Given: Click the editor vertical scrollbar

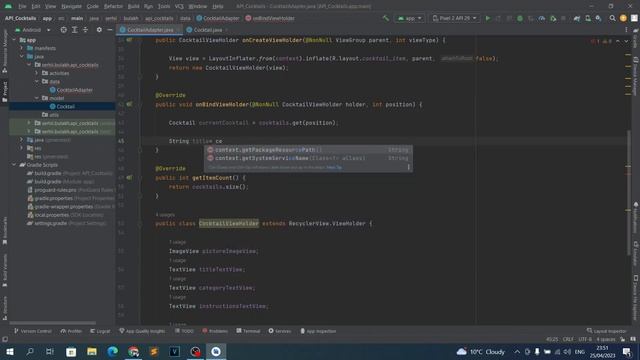Looking at the screenshot, I should click(x=629, y=192).
